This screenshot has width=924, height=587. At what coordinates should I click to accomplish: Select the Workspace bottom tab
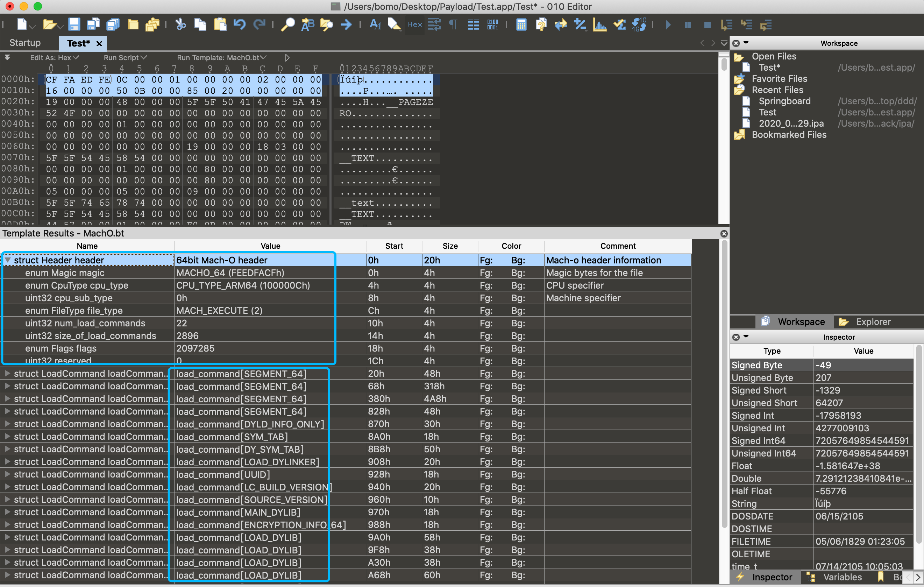click(x=794, y=322)
